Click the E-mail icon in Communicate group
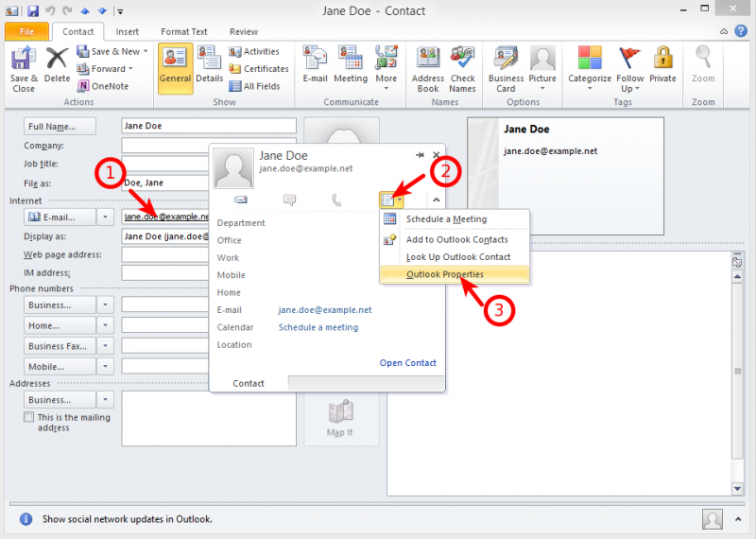This screenshot has width=756, height=539. click(315, 64)
